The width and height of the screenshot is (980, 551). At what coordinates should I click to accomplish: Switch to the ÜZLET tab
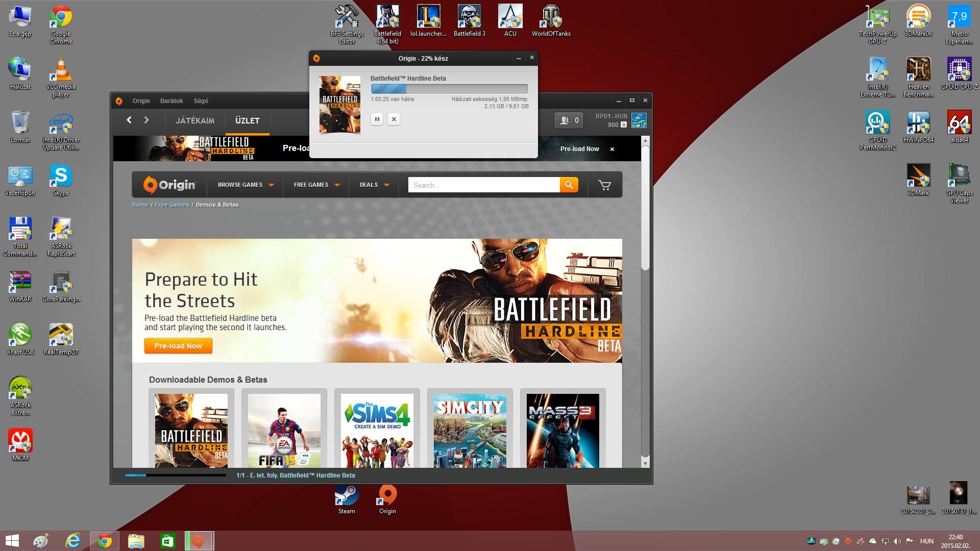(248, 121)
